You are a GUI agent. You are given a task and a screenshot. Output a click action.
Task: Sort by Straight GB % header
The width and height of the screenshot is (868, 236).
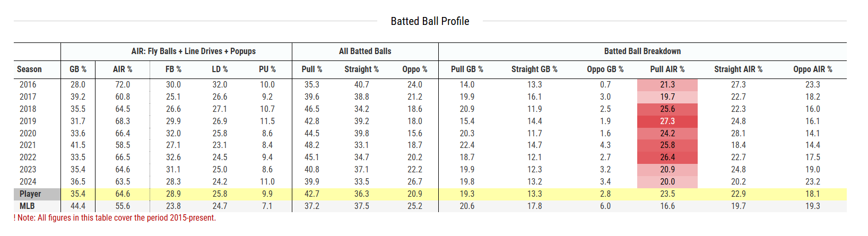[534, 69]
